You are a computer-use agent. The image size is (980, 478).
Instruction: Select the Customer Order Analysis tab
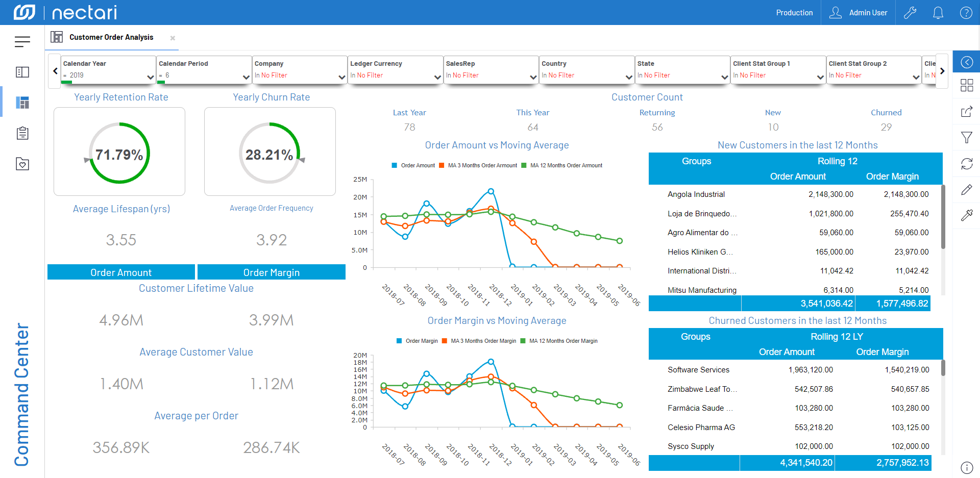point(111,37)
